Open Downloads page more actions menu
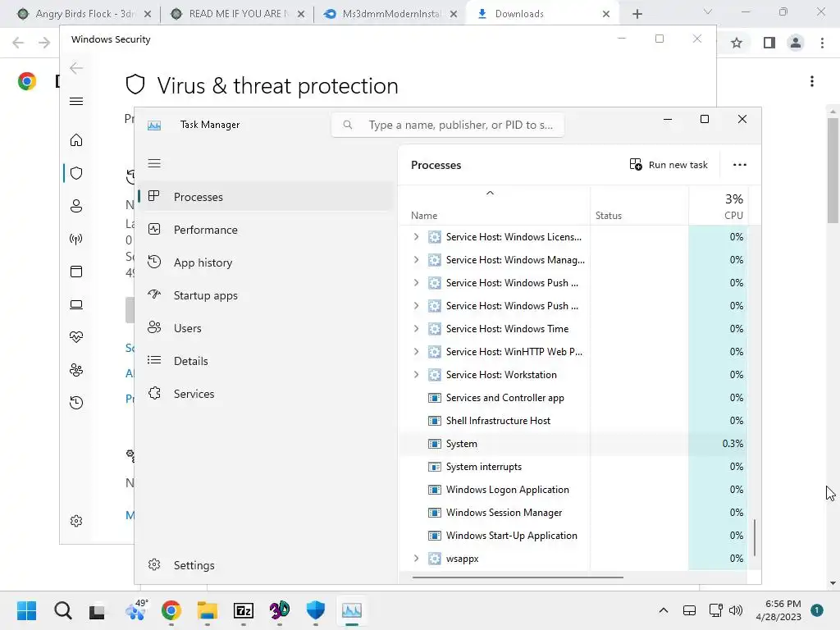 click(x=812, y=81)
